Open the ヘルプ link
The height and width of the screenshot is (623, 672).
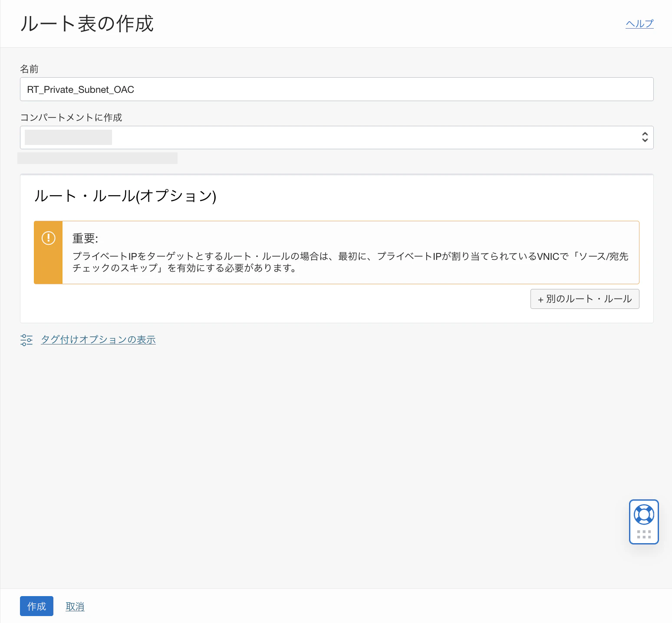coord(639,24)
